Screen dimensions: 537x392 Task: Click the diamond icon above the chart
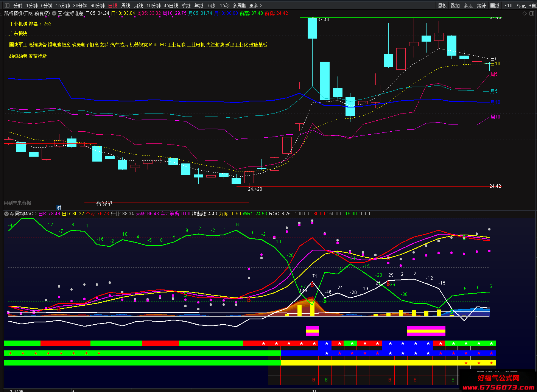point(525,13)
